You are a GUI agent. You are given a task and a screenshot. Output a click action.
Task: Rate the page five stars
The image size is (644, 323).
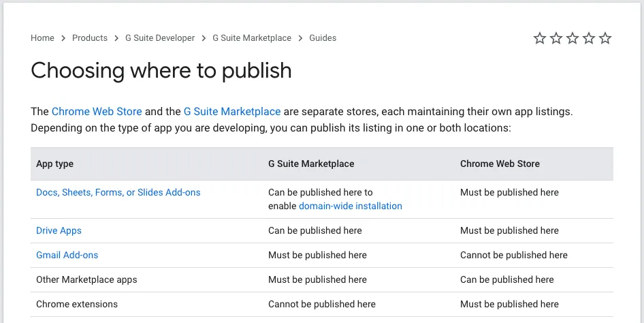click(605, 38)
